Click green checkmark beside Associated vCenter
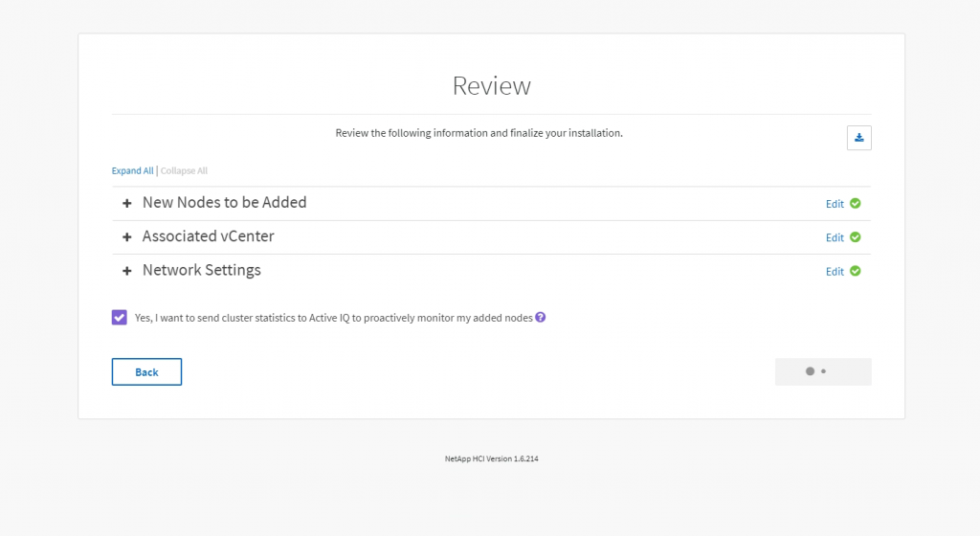The height and width of the screenshot is (536, 980). (x=855, y=236)
